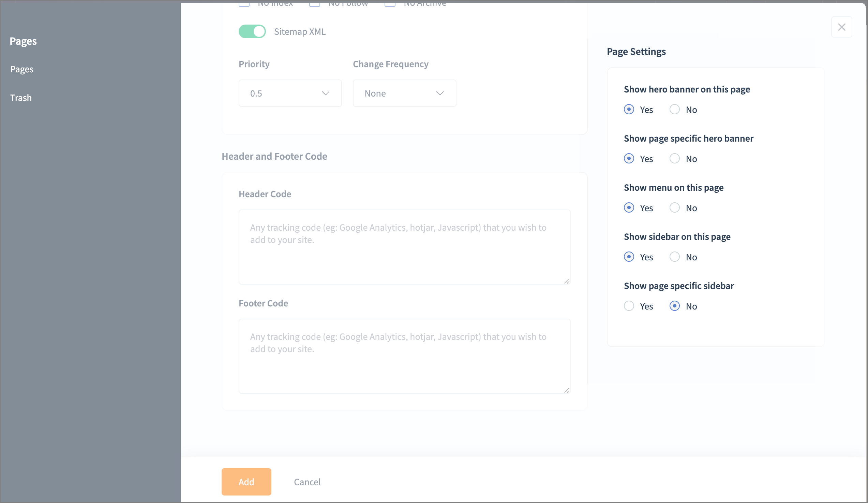Screen dimensions: 868x503
Task: Choose No for show sidebar on page
Action: point(674,257)
